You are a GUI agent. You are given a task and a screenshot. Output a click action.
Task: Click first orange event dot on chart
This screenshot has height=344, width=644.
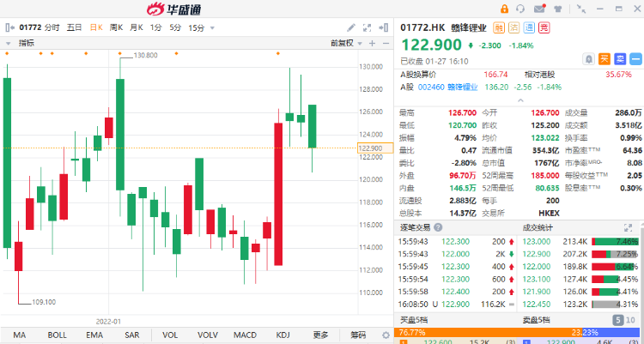7,53
